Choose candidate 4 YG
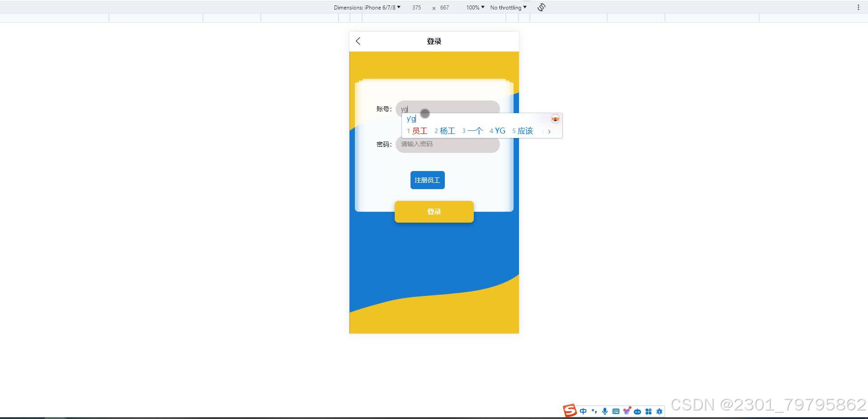Screen dimensions: 868x419 coord(497,131)
